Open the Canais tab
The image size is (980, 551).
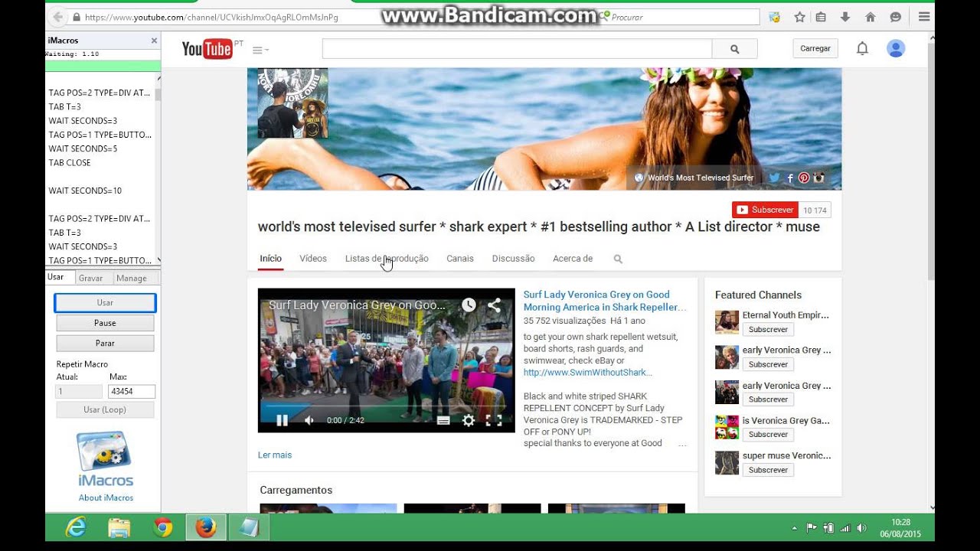point(460,259)
